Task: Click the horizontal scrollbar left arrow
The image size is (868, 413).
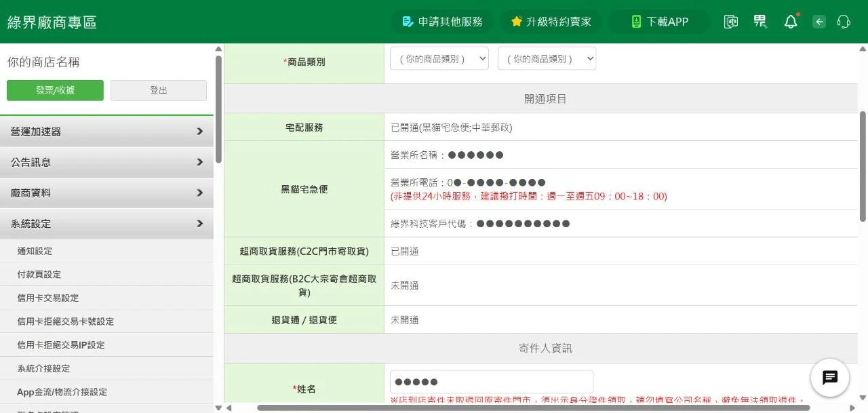Action: [229, 408]
